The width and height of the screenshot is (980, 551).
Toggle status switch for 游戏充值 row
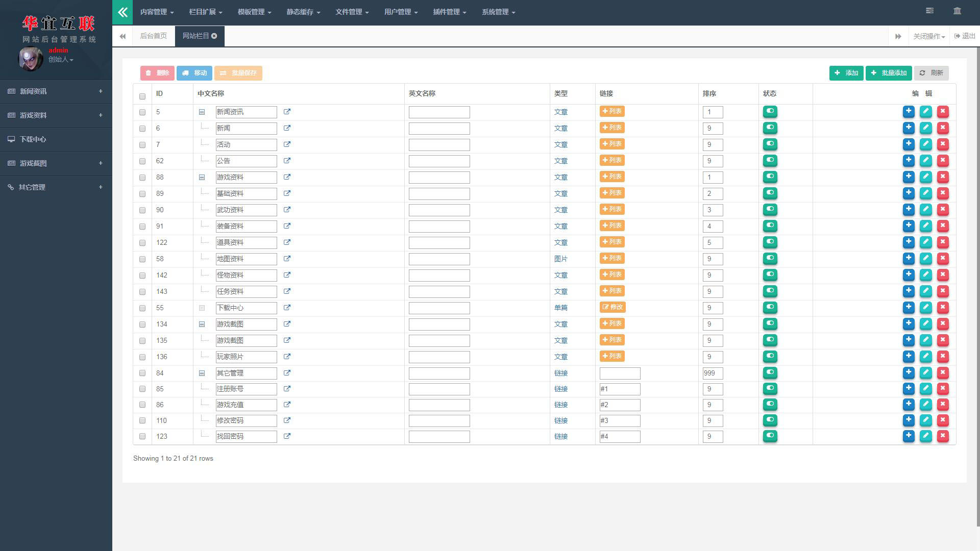(770, 404)
